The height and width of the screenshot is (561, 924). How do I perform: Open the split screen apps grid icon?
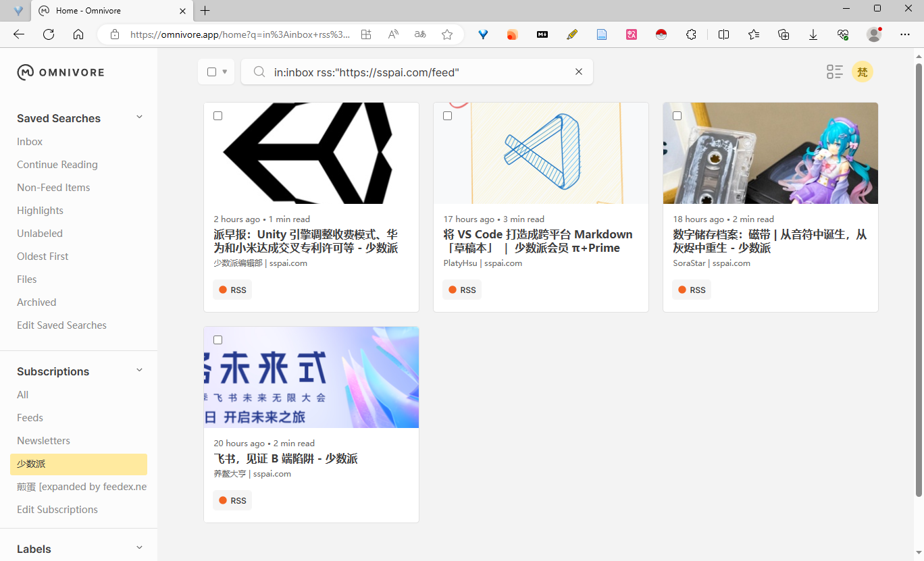(x=366, y=34)
